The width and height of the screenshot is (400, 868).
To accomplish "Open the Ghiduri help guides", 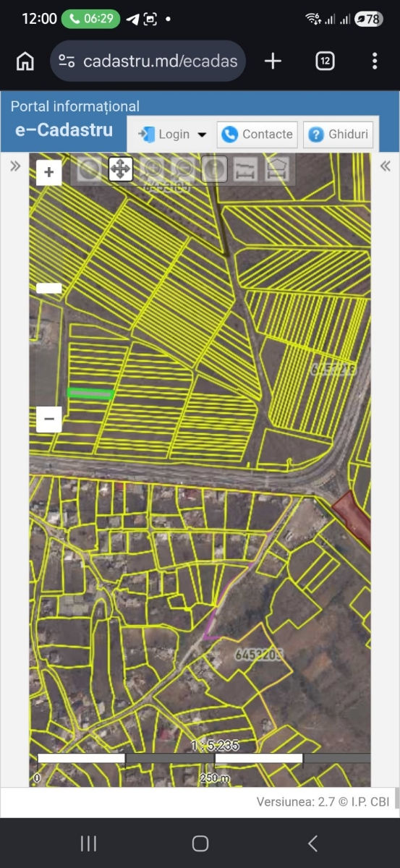I will [x=339, y=135].
